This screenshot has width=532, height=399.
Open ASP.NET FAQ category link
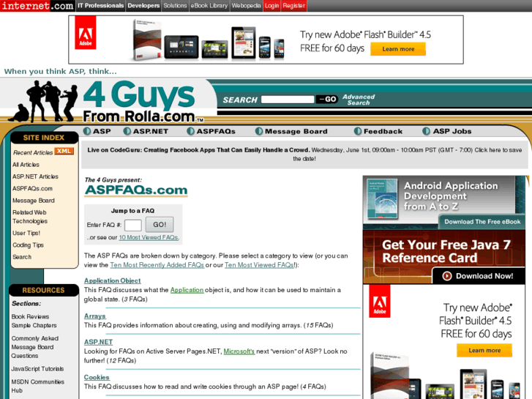[98, 342]
